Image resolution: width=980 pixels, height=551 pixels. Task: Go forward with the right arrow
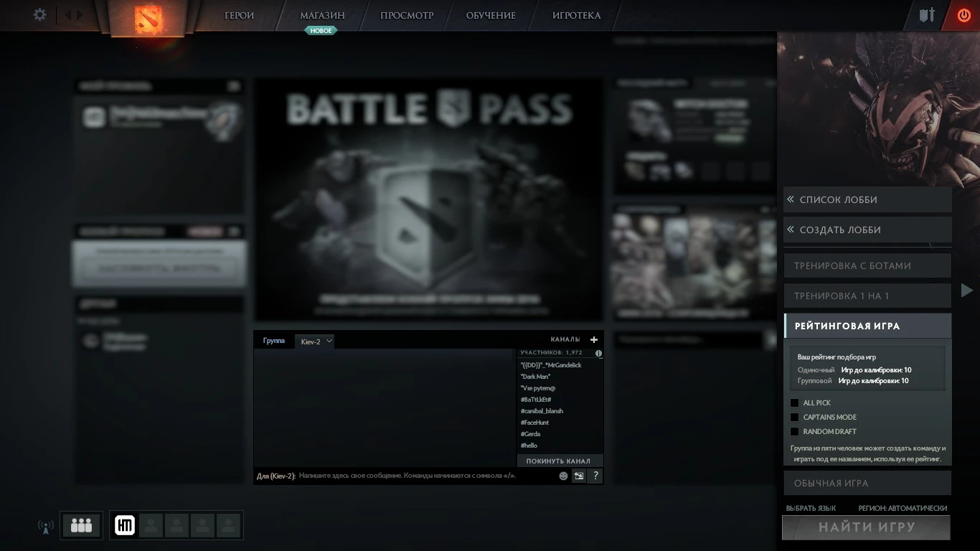[80, 14]
